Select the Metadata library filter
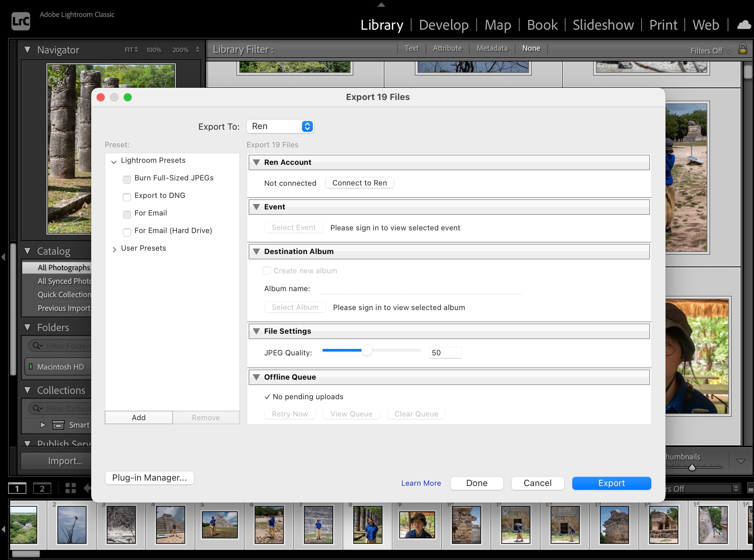Viewport: 754px width, 560px height. pos(492,48)
